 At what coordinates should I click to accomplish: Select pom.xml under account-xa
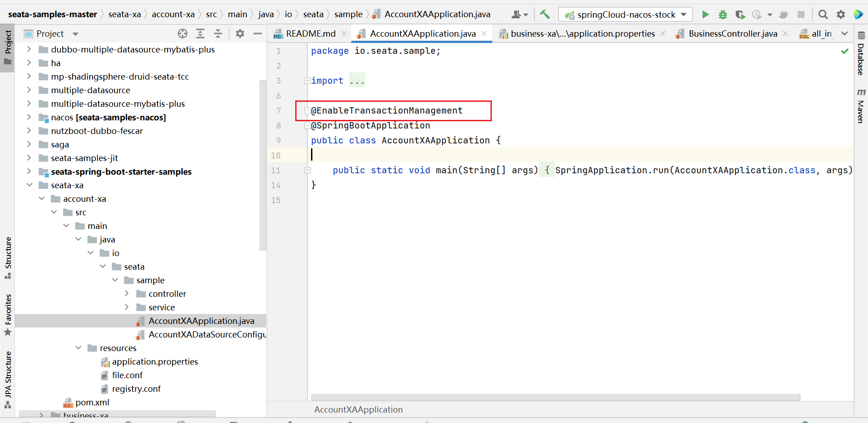click(92, 402)
